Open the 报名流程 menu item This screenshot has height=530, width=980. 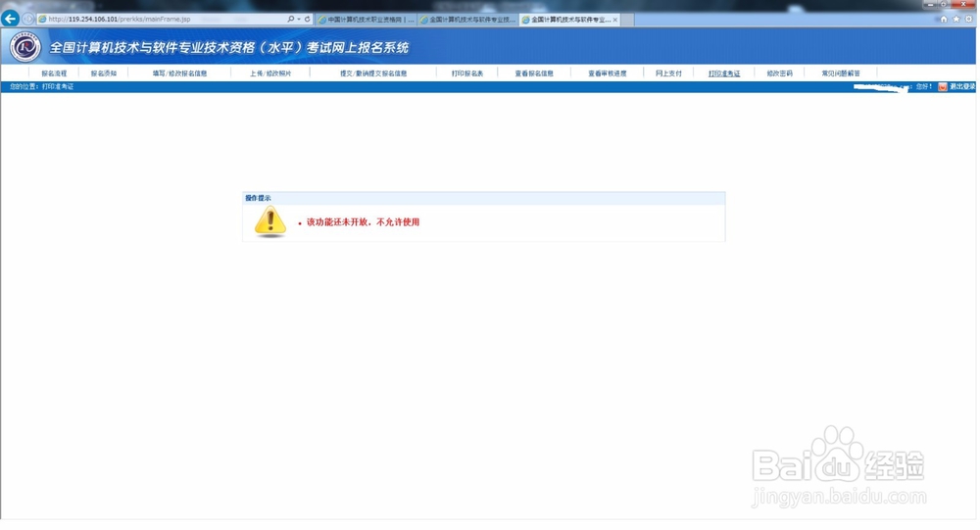(54, 73)
